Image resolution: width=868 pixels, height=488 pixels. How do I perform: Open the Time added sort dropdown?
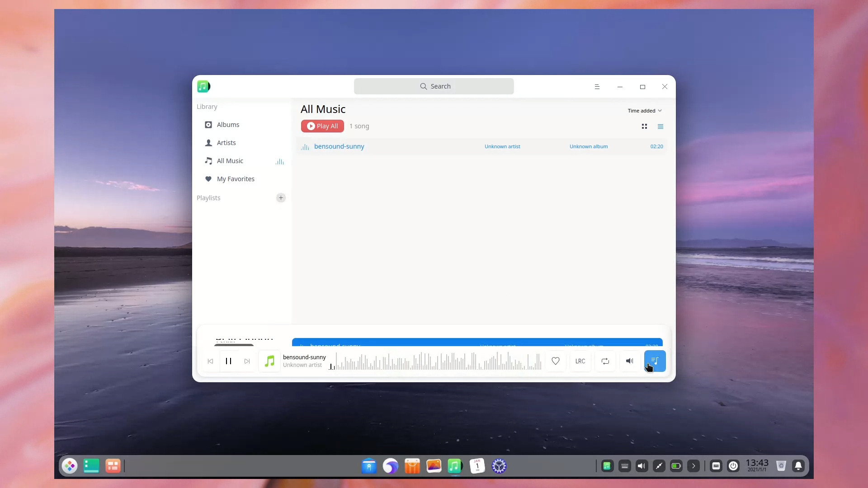tap(645, 111)
